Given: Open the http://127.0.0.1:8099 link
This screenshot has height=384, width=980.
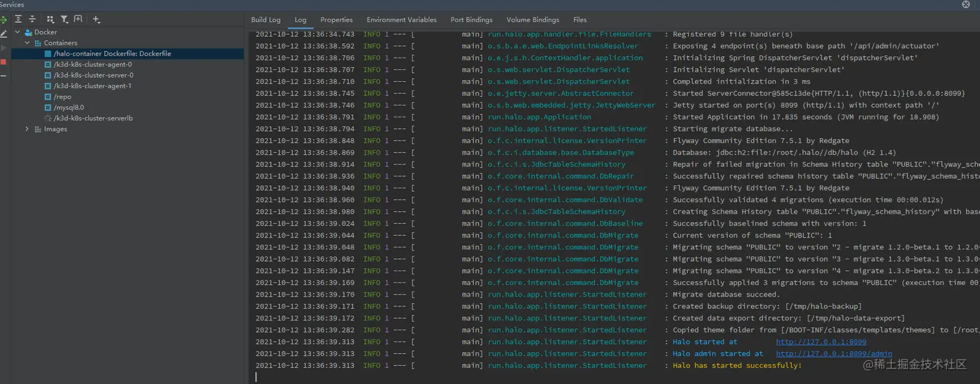Looking at the screenshot, I should (x=821, y=342).
